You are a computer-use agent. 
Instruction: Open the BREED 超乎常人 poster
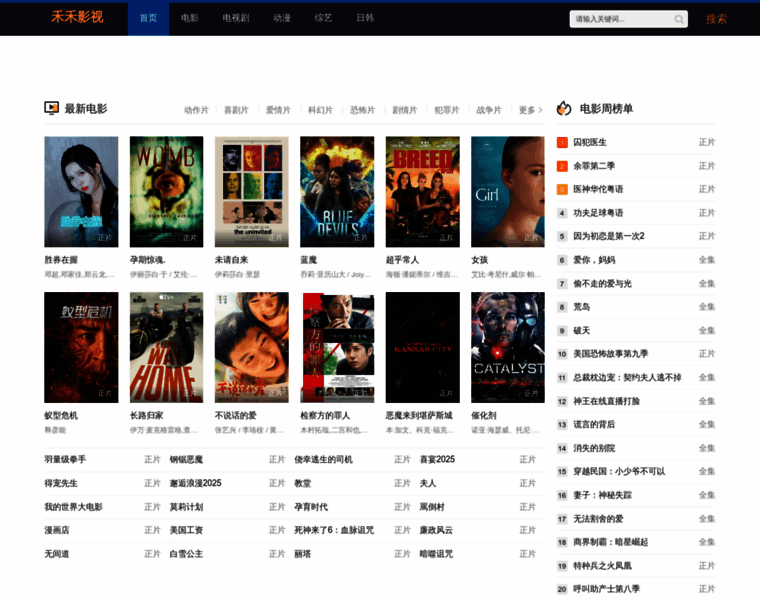(422, 191)
